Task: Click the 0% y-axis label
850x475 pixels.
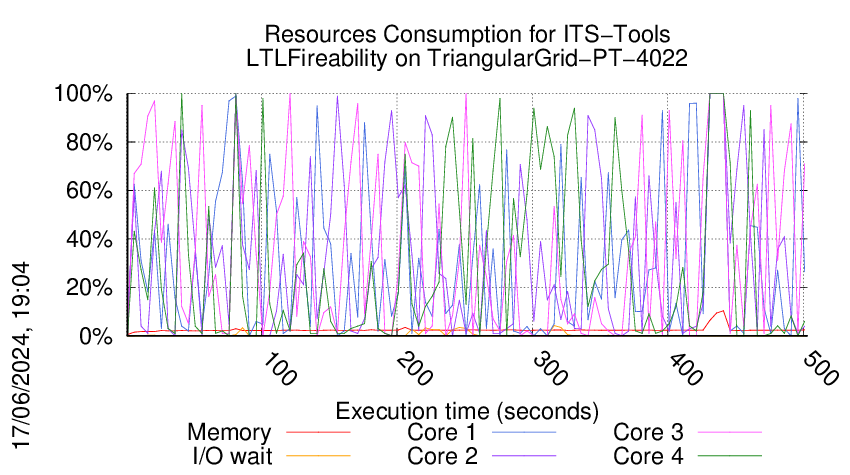Action: 96,336
